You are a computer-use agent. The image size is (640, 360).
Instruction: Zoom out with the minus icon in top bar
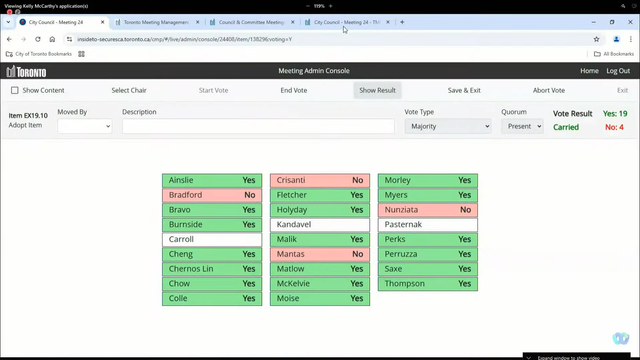pos(308,6)
